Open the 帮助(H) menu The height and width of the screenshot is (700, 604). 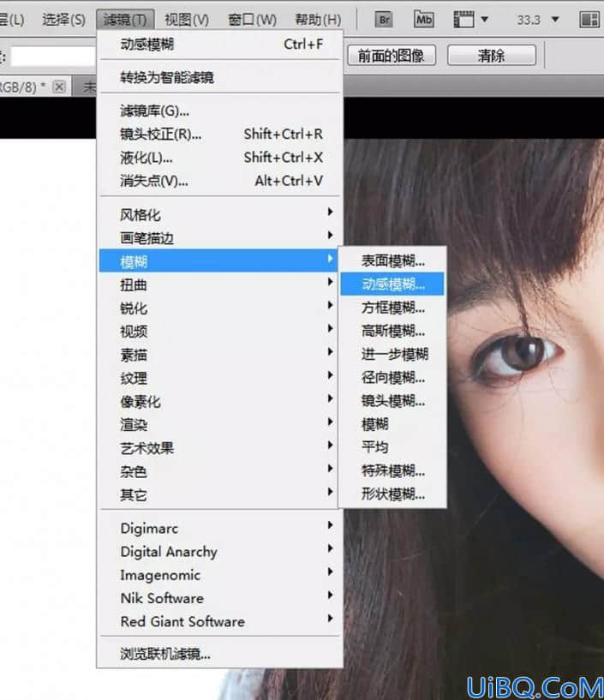(318, 20)
